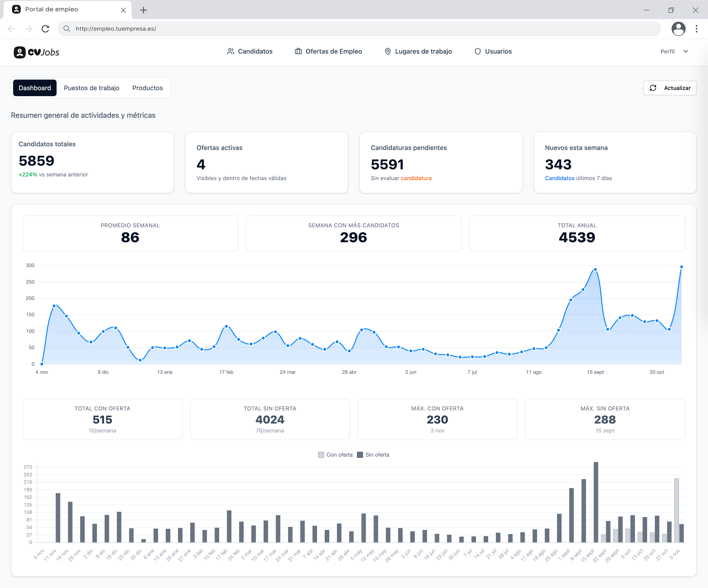Image resolution: width=708 pixels, height=588 pixels.
Task: Click the cvJobs logo icon
Action: click(x=20, y=52)
